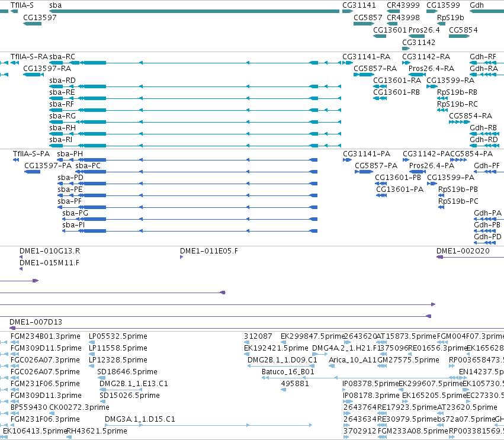This screenshot has height=440, width=504.
Task: Click transcript label CG13601-RB
Action: tap(396, 92)
